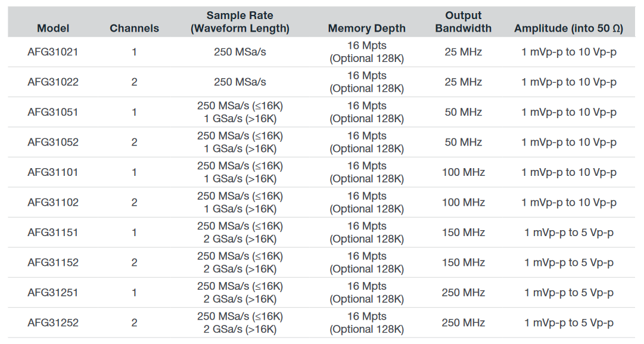Select the AFG31101 model cell
This screenshot has height=344, width=644.
(53, 172)
